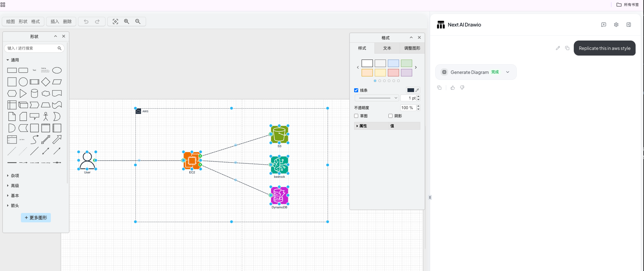644x271 pixels.
Task: Open the line style dropdown
Action: 377,98
